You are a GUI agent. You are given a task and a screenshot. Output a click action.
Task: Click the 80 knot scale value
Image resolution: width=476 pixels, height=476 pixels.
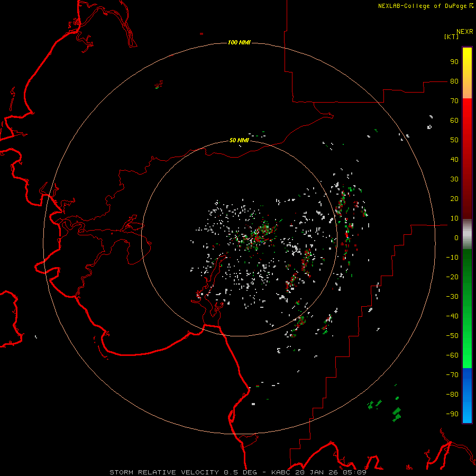[454, 81]
